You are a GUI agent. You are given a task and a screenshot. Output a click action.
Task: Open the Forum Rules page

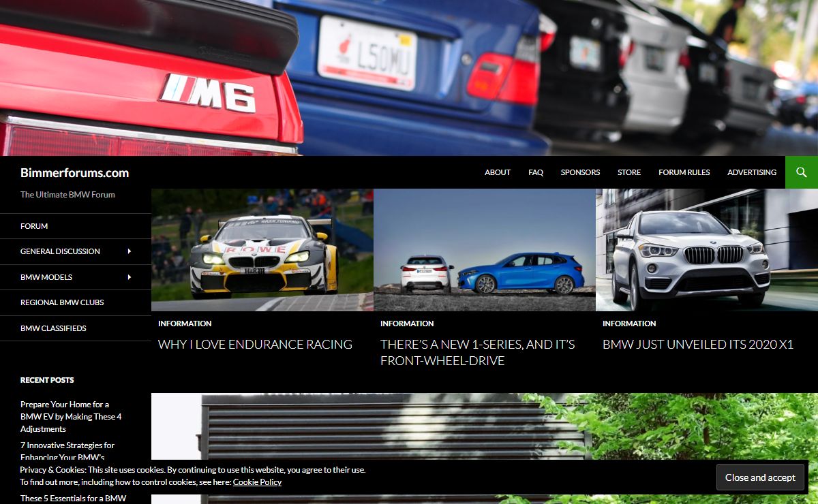coord(684,172)
